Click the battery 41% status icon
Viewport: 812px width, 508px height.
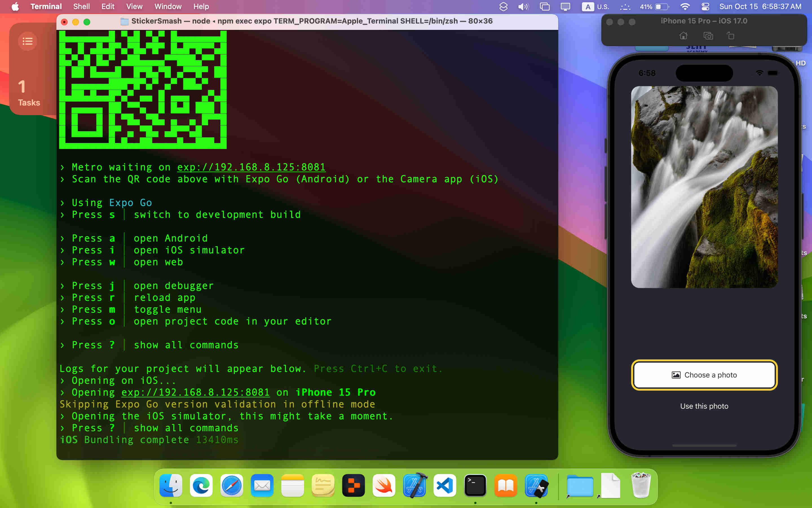(x=654, y=6)
